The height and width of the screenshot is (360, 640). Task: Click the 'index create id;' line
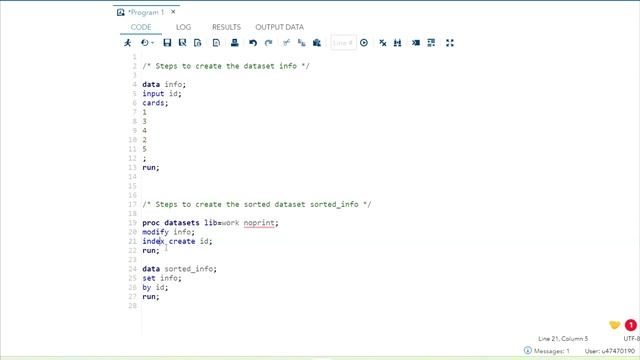[177, 241]
